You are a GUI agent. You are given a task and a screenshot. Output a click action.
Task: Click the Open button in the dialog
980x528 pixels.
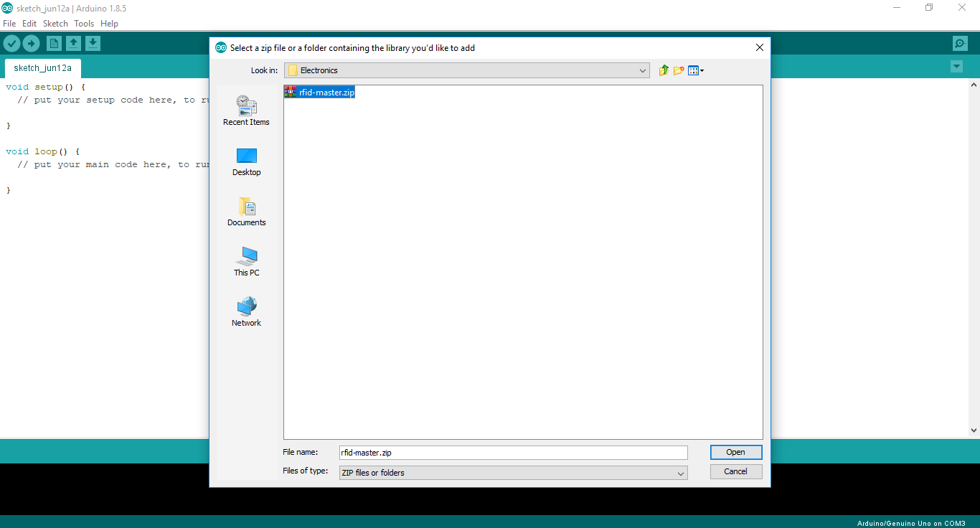point(736,452)
